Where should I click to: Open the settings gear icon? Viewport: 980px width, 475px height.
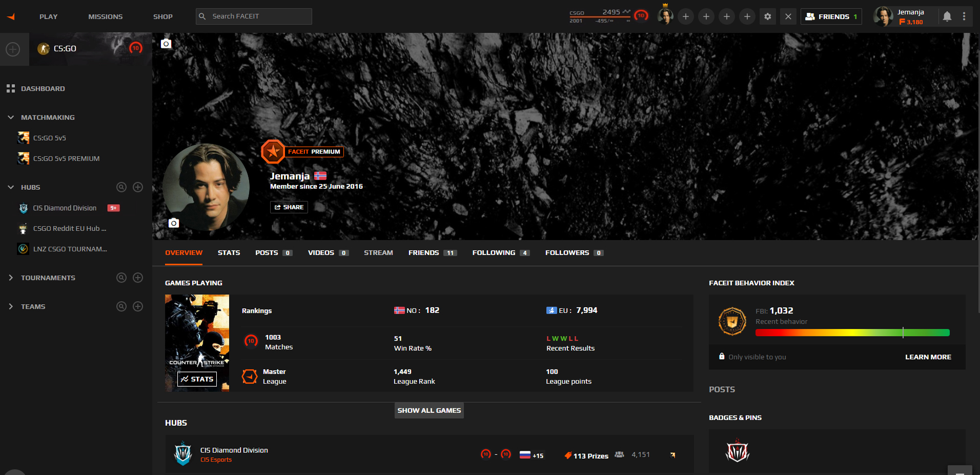click(x=768, y=16)
